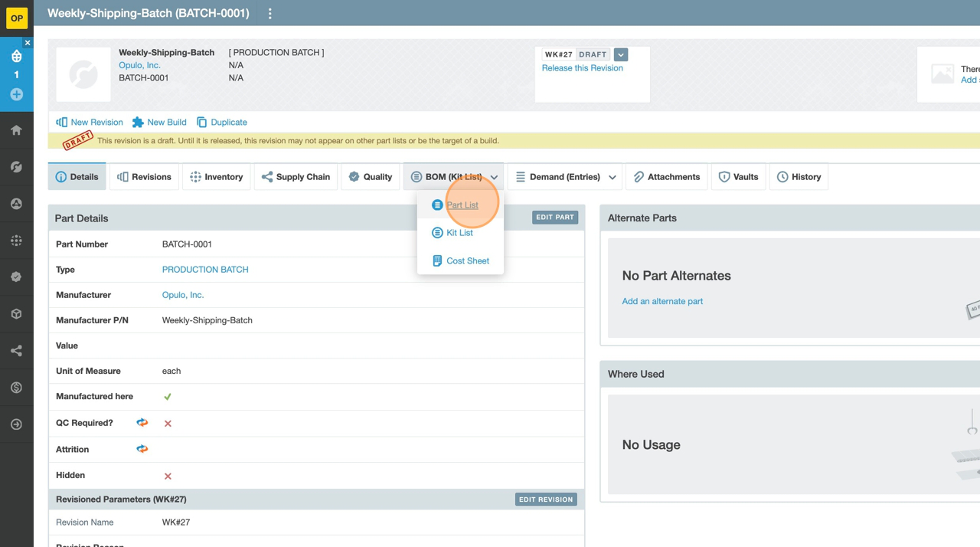980x547 pixels.
Task: Open the dollar sign sidebar icon
Action: click(x=16, y=388)
